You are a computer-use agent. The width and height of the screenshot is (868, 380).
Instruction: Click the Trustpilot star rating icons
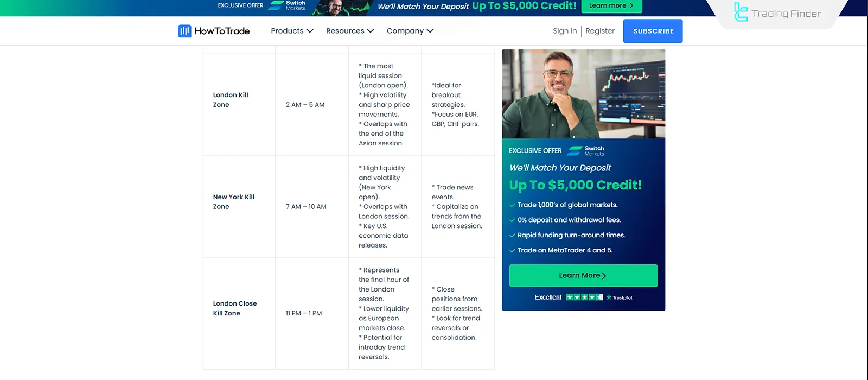click(x=584, y=297)
